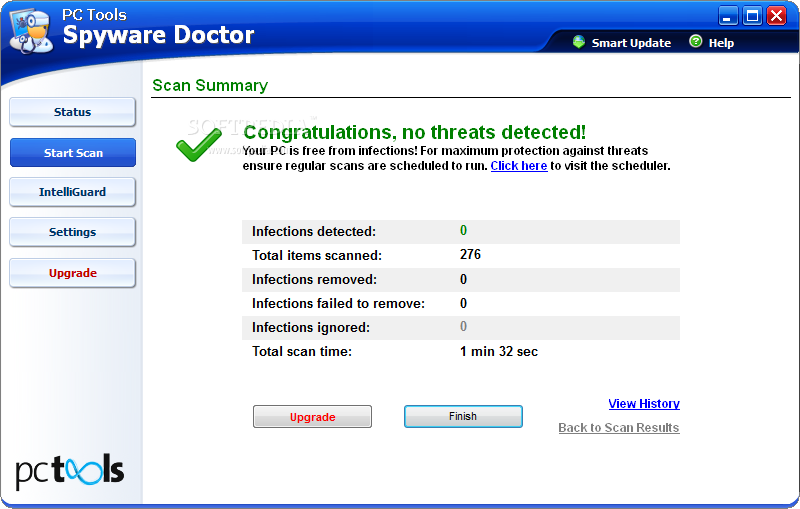Click the Finish button

463,416
